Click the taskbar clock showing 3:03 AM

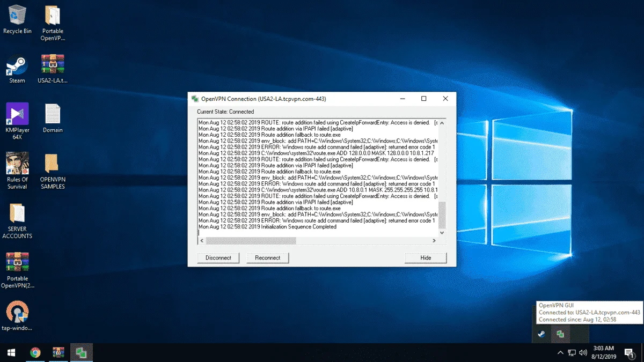[x=604, y=352]
